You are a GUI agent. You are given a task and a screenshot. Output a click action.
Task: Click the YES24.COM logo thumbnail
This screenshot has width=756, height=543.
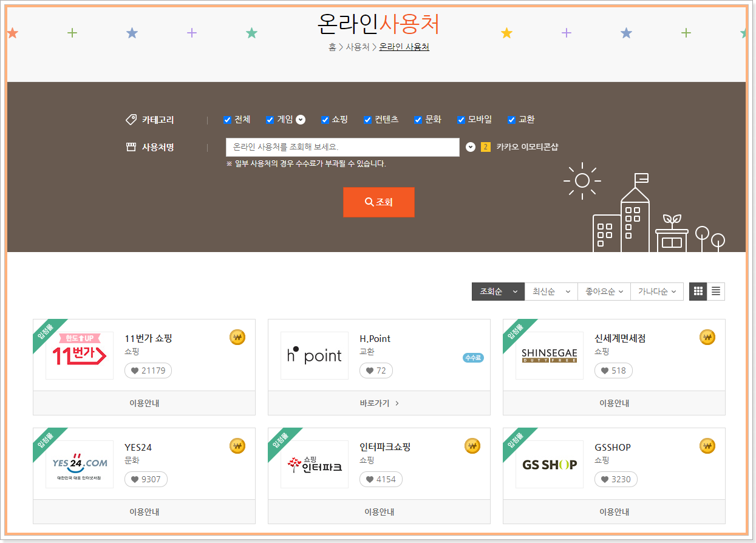coord(80,464)
